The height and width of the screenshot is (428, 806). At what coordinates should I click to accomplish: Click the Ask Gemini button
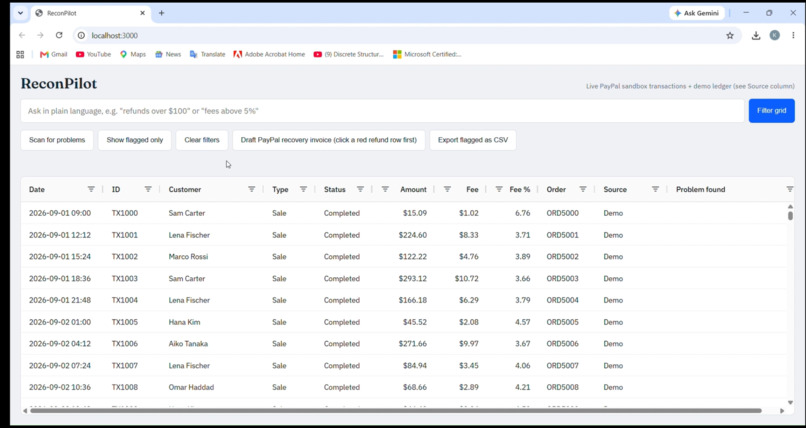697,13
